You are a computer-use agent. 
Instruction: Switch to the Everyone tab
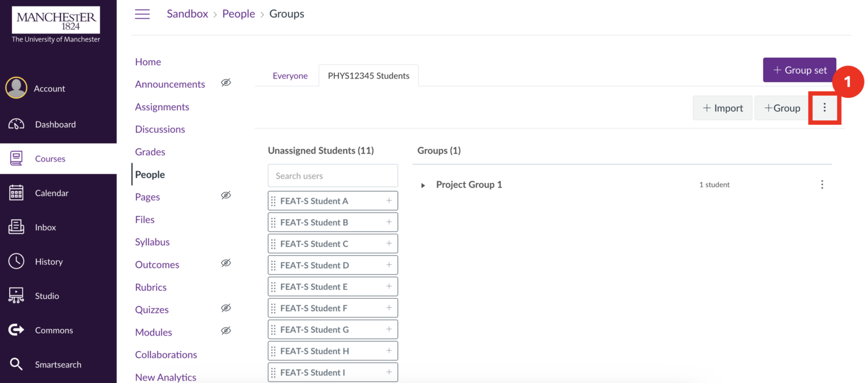pos(290,75)
